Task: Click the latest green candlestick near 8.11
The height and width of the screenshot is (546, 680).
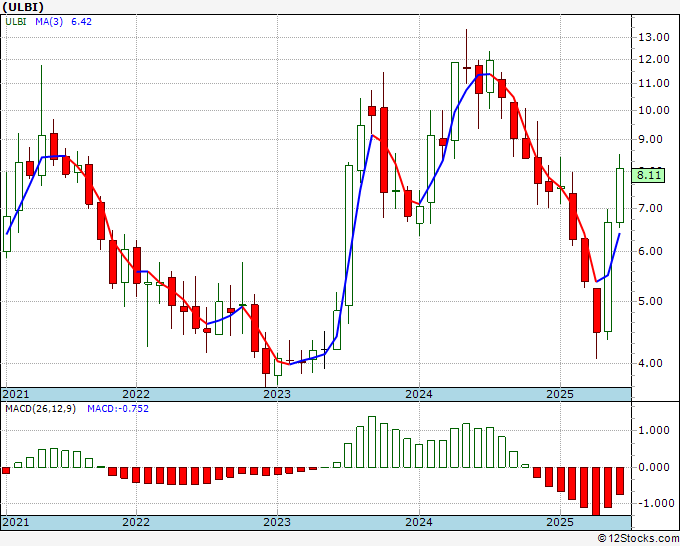Action: tap(620, 196)
